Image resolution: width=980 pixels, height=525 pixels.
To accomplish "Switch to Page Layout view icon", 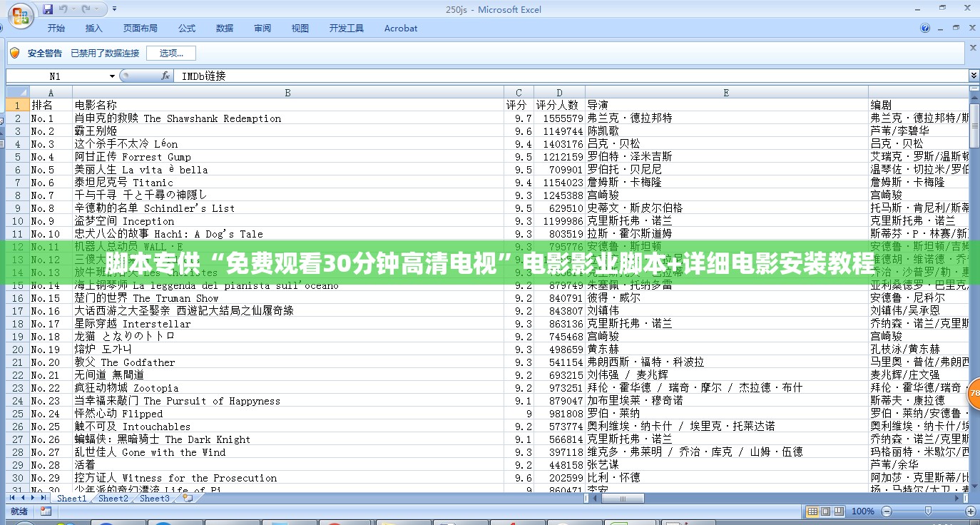I will pyautogui.click(x=826, y=511).
